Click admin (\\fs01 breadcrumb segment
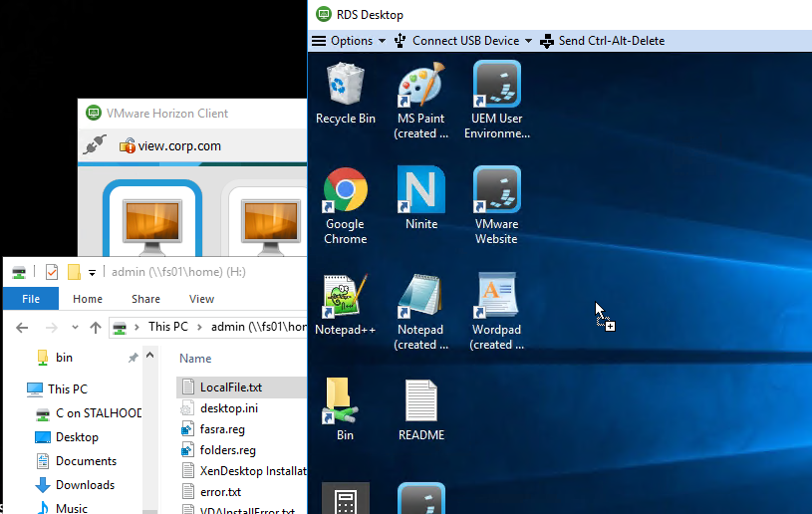This screenshot has height=514, width=812. point(258,327)
